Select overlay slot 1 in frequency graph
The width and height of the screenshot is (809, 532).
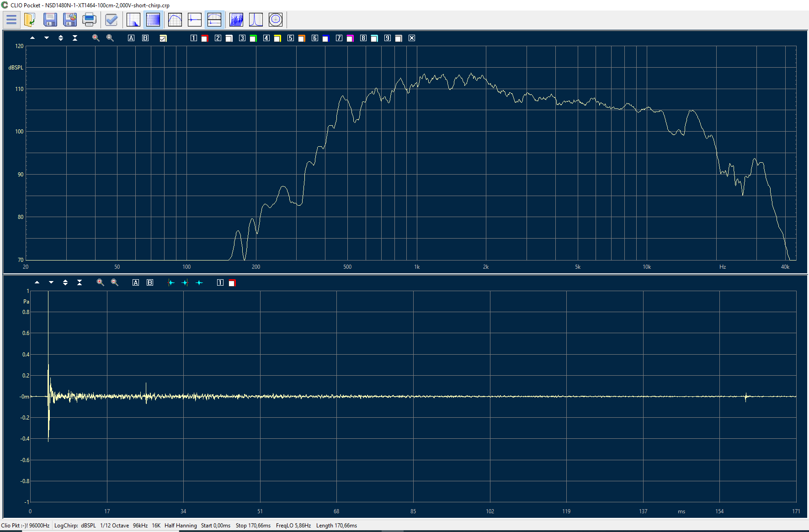click(x=194, y=38)
